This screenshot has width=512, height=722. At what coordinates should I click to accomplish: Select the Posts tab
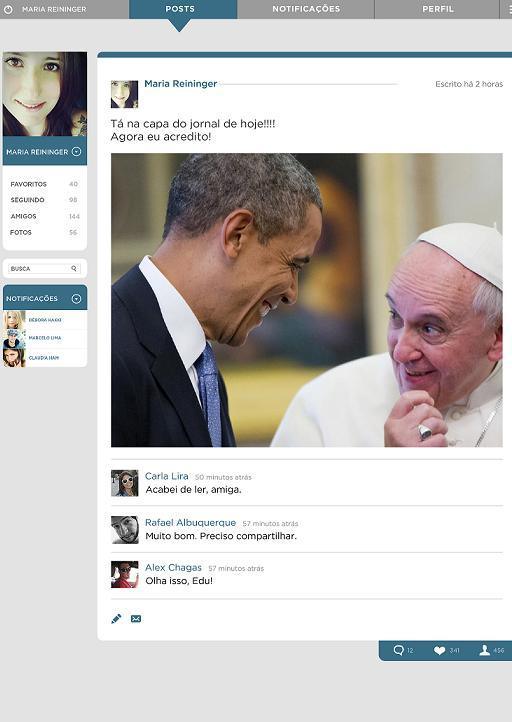[x=180, y=9]
